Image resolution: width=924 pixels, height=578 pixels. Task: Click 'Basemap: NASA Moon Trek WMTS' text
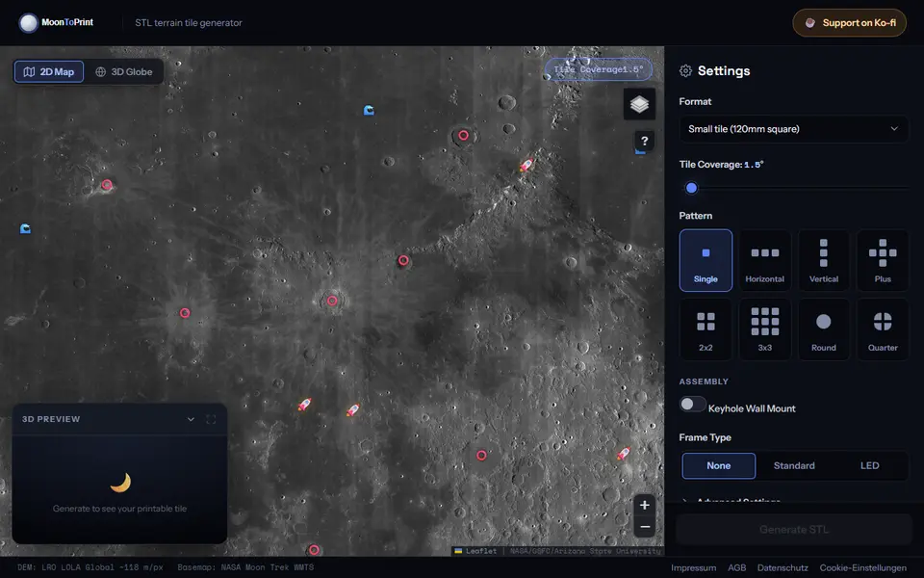[x=245, y=567]
